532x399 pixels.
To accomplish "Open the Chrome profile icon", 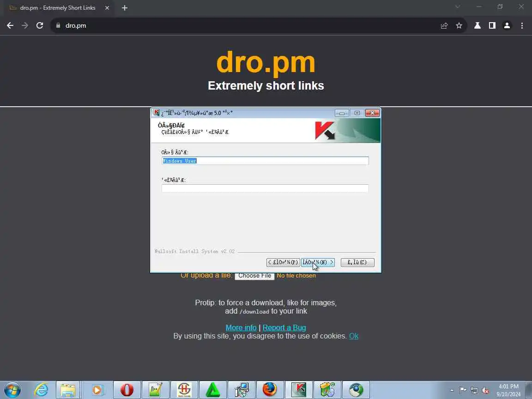I will 507,25.
